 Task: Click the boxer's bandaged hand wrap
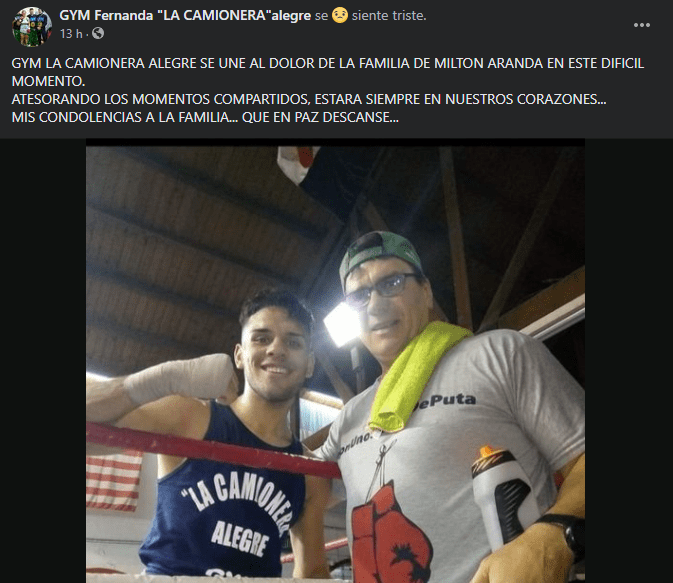coord(180,377)
